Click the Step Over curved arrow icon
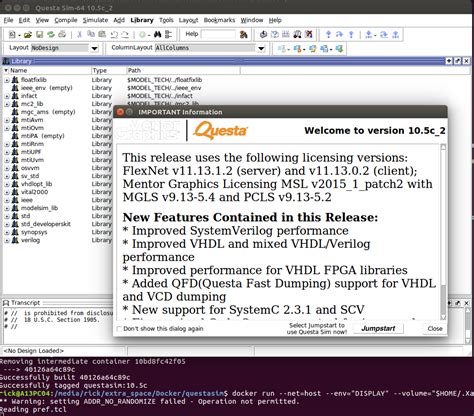474x416 pixels. tap(339, 34)
